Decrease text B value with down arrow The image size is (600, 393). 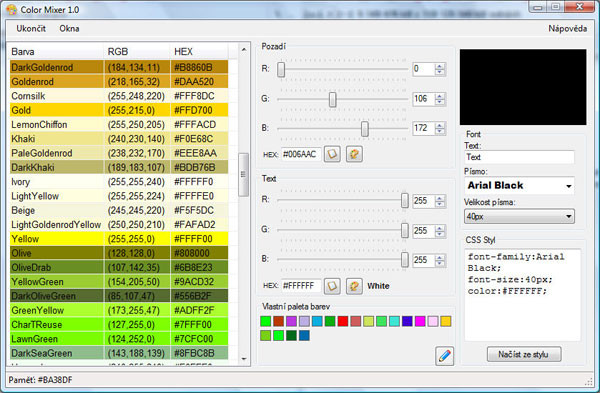pos(440,263)
